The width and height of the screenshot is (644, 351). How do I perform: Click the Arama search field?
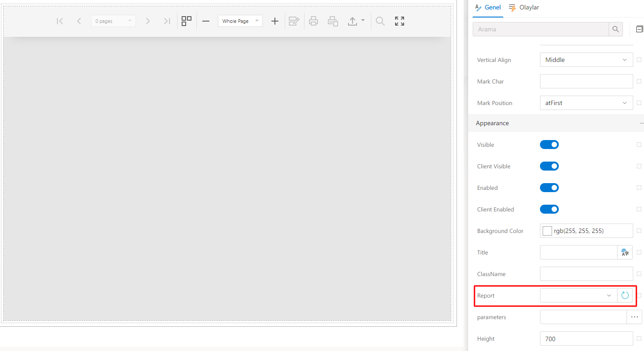point(541,29)
